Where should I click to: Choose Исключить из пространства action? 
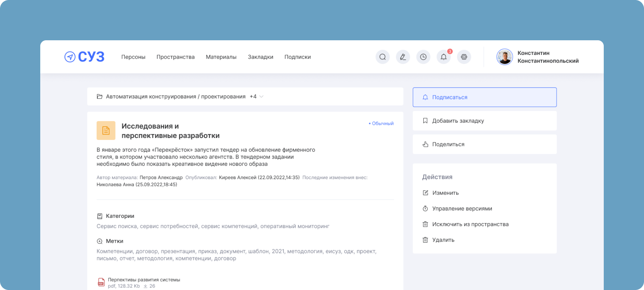(470, 224)
